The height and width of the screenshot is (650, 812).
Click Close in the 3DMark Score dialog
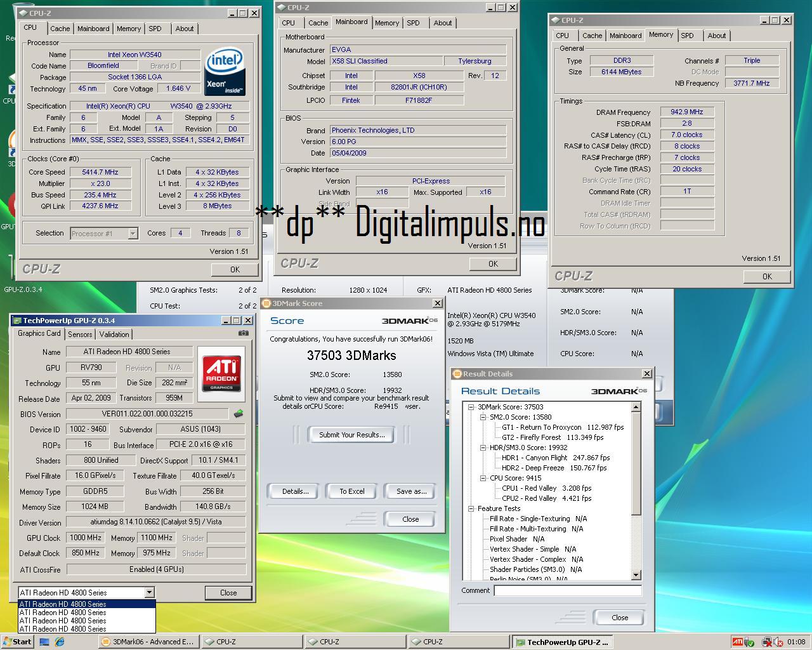410,519
